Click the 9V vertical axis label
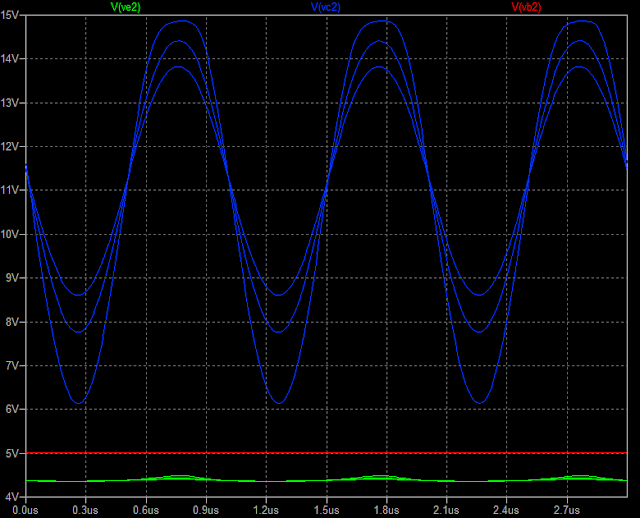This screenshot has width=640, height=518. (x=12, y=278)
